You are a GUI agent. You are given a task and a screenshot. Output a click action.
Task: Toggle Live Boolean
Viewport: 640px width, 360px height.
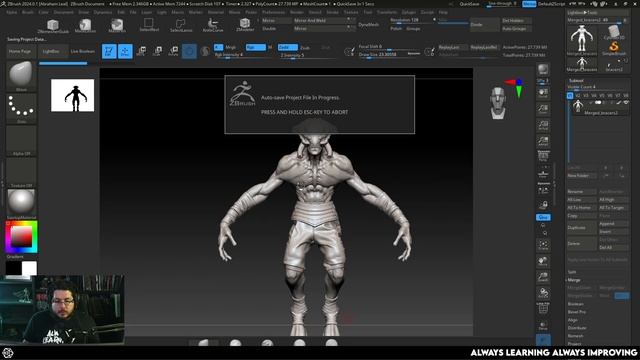tap(82, 51)
